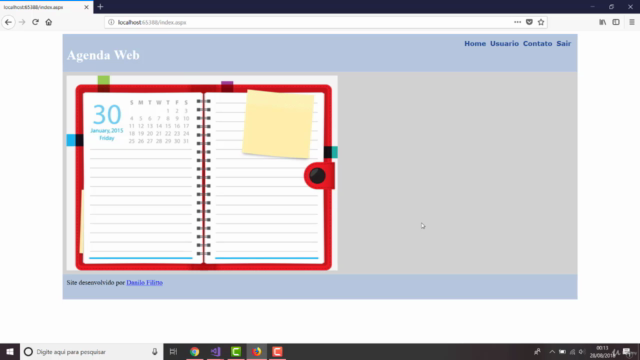Save page to Pocket icon

tap(529, 22)
